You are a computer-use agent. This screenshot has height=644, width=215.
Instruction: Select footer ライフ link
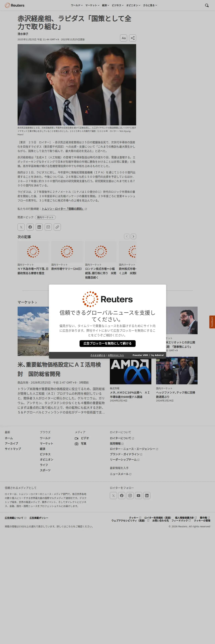(44, 465)
